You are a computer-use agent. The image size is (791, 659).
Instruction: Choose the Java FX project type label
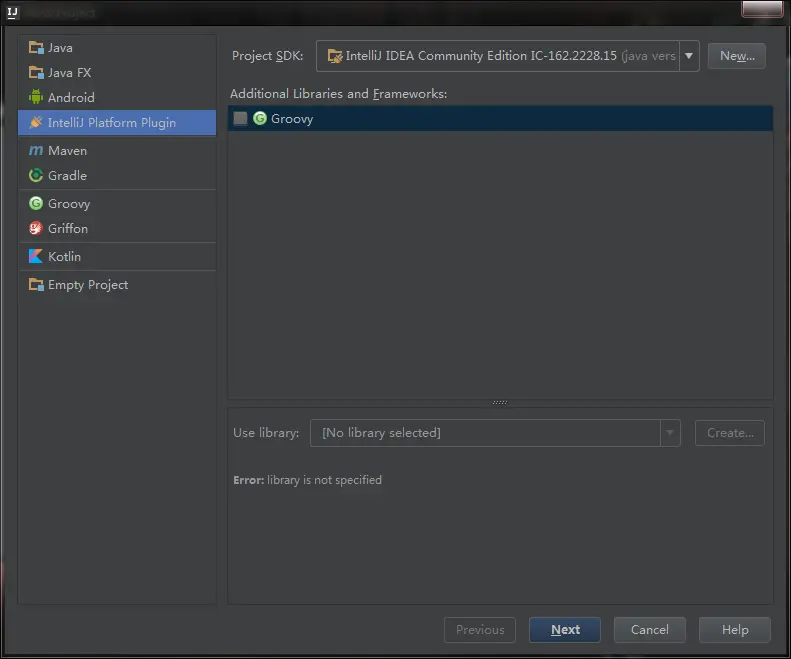[70, 73]
